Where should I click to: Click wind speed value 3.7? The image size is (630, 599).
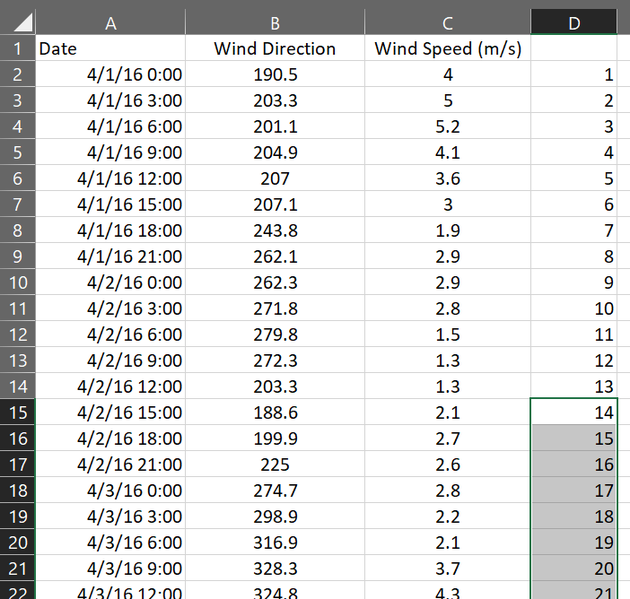(x=447, y=568)
